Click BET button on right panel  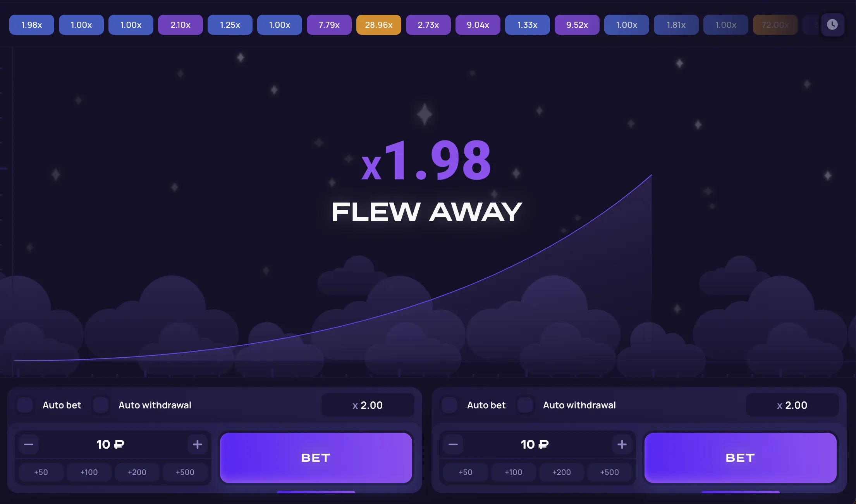[x=740, y=457]
